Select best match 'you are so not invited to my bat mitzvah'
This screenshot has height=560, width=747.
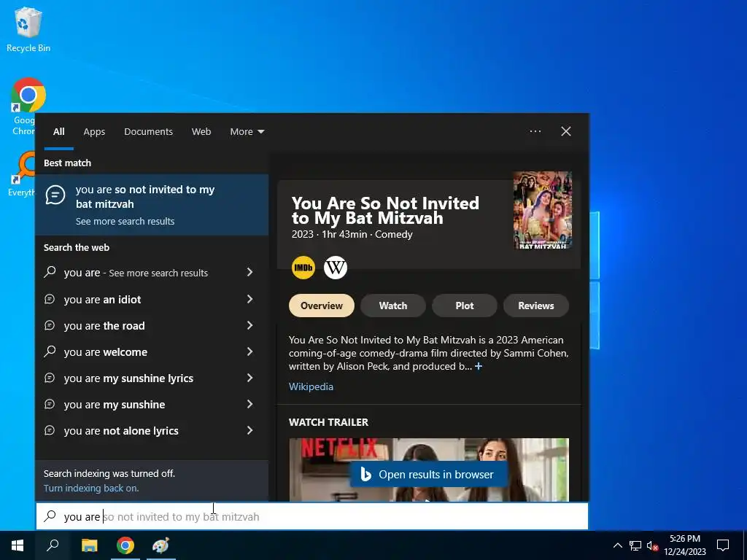152,205
